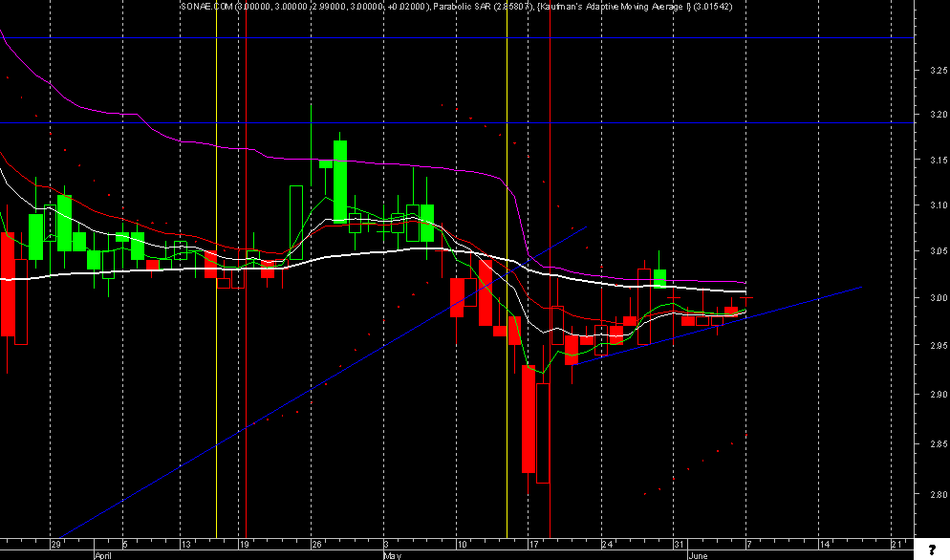Viewport: 950px width, 560px height.
Task: Click date label 21 on time axis
Action: (896, 545)
